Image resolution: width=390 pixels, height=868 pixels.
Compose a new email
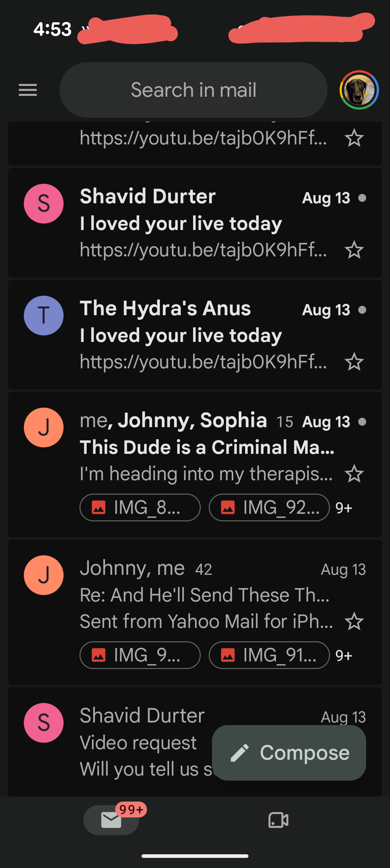289,753
